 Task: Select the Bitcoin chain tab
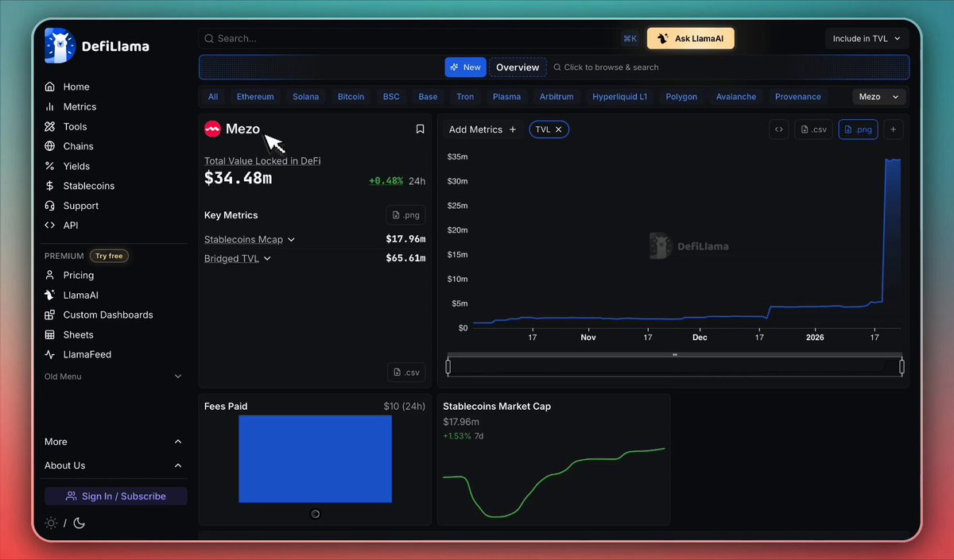click(351, 97)
